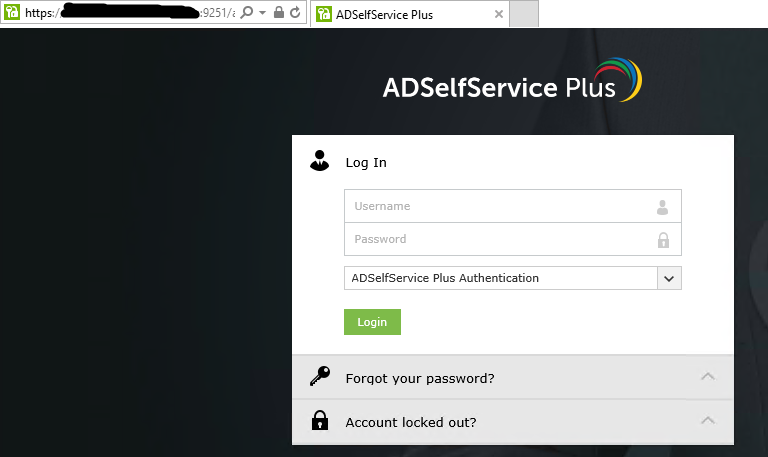The image size is (768, 457).
Task: Click the address bar search magnifier icon
Action: 247,12
